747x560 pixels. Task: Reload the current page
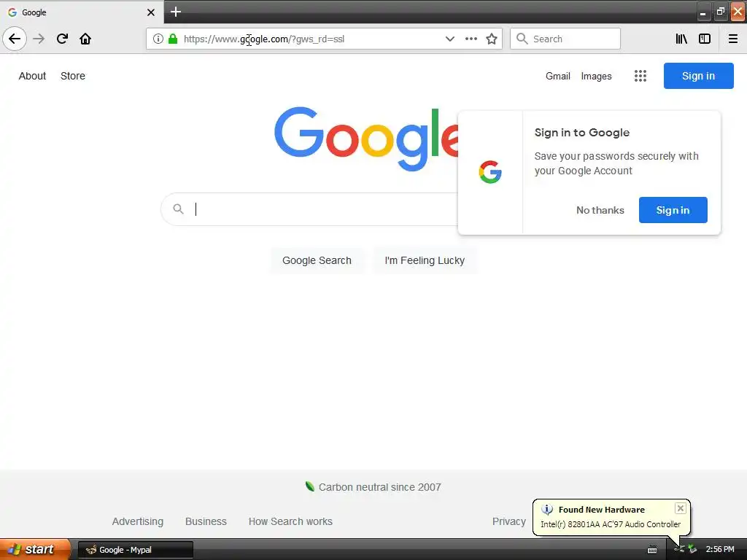[63, 39]
